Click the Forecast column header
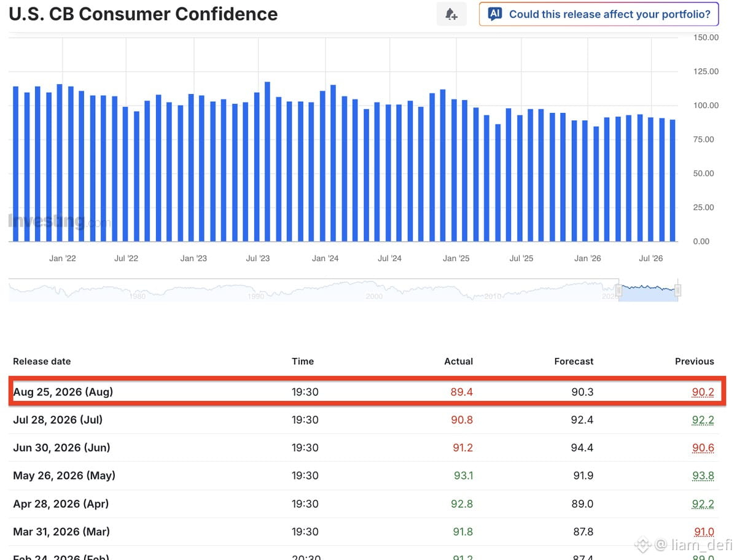This screenshot has height=560, width=737. pyautogui.click(x=574, y=361)
